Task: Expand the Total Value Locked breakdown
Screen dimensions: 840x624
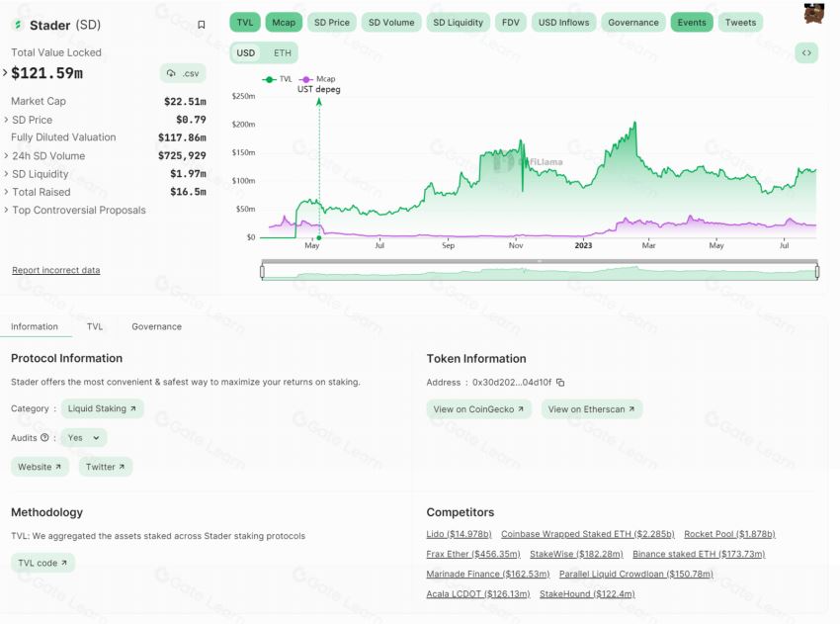Action: click(x=5, y=72)
